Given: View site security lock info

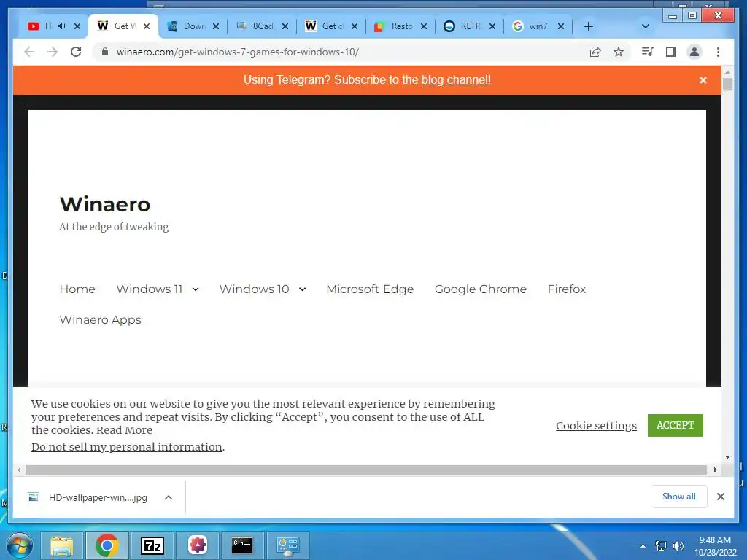Looking at the screenshot, I should pyautogui.click(x=105, y=52).
